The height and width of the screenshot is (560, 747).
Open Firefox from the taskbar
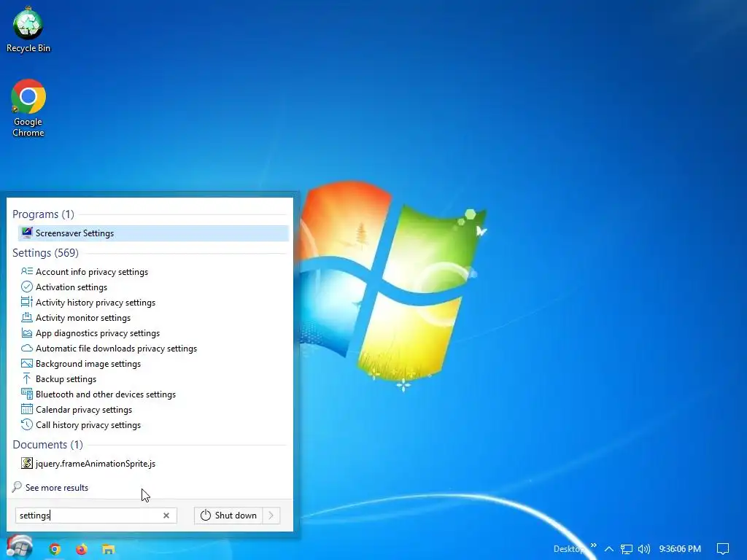coord(82,549)
